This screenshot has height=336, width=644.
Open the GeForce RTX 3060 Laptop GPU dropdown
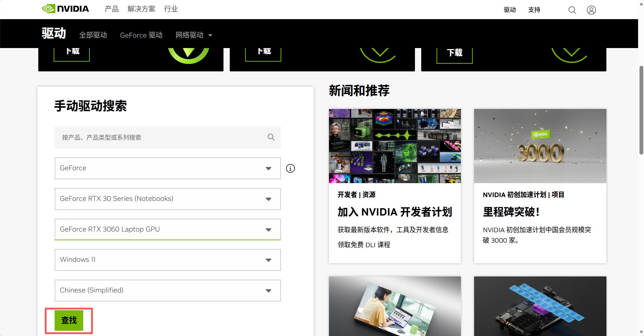pyautogui.click(x=168, y=229)
